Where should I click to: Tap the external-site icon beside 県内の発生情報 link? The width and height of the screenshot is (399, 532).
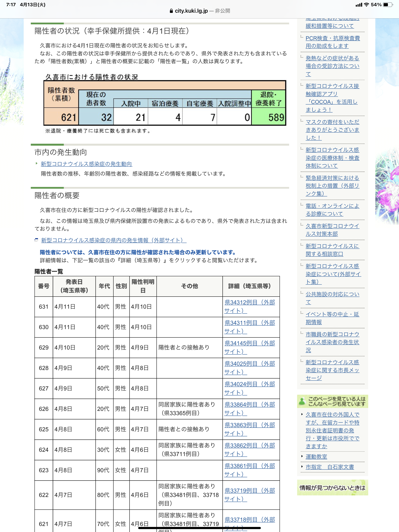point(36,240)
